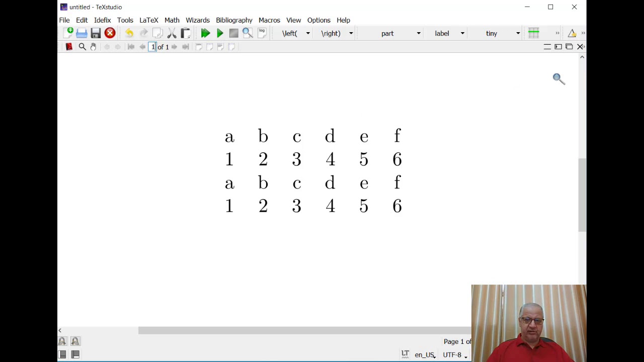Fit page to window icon

point(232,47)
